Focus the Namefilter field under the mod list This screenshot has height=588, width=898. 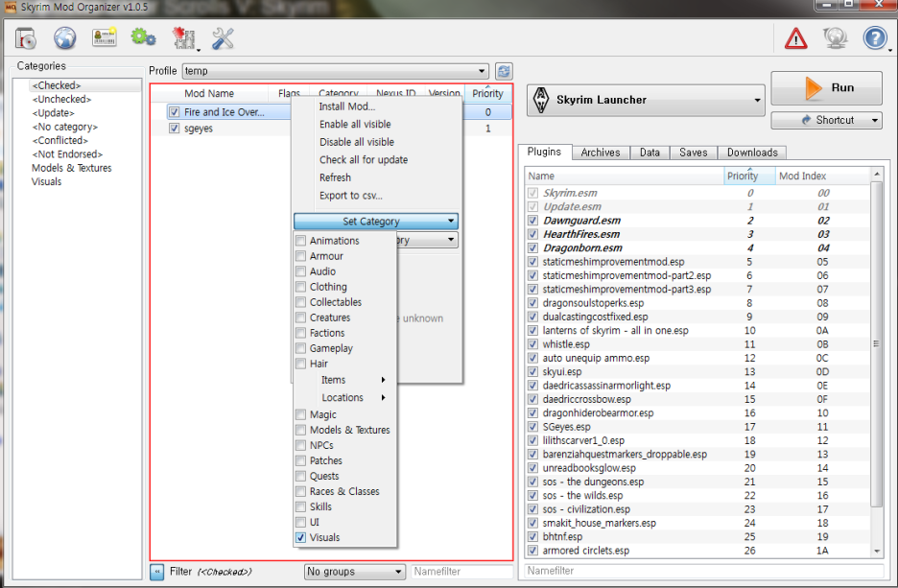(x=461, y=572)
